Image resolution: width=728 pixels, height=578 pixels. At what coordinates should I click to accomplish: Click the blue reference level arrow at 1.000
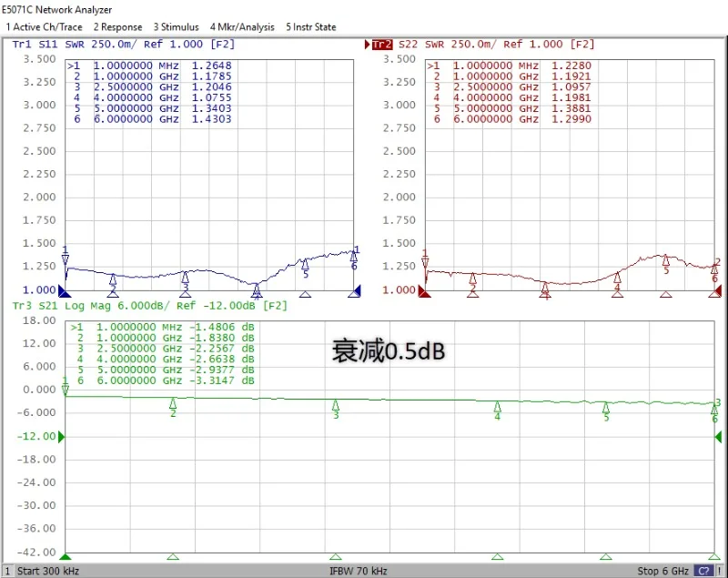pyautogui.click(x=62, y=290)
